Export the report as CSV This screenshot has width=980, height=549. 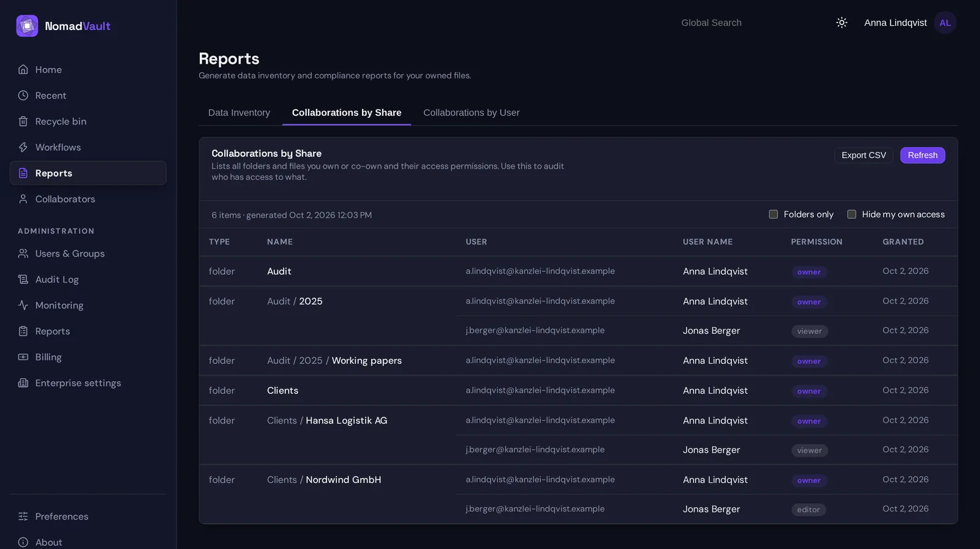864,155
